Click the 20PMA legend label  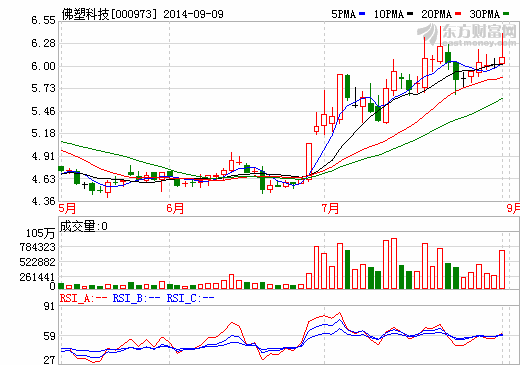click(437, 14)
